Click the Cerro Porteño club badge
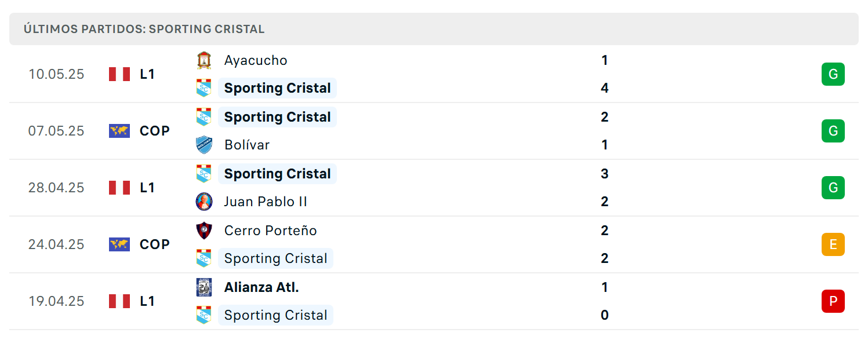 click(204, 231)
